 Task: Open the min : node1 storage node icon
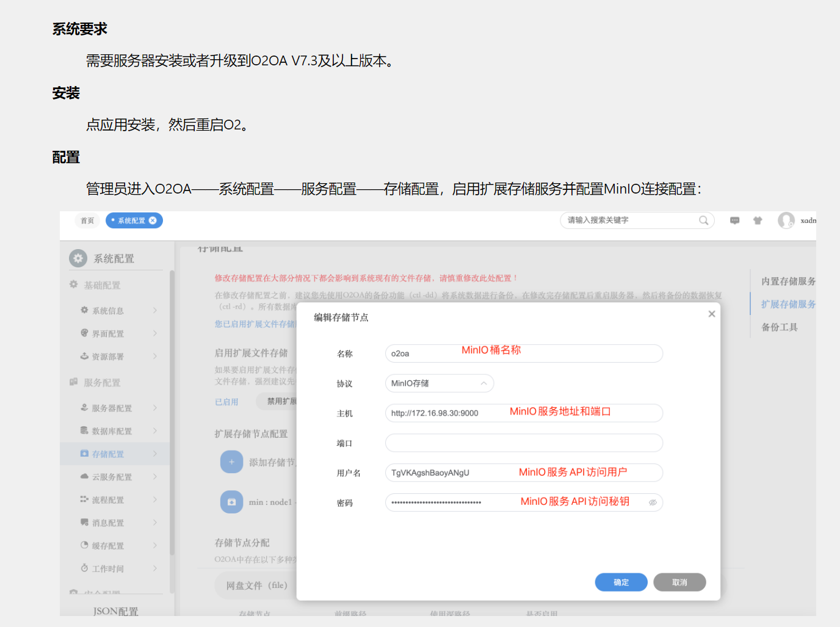pyautogui.click(x=231, y=502)
